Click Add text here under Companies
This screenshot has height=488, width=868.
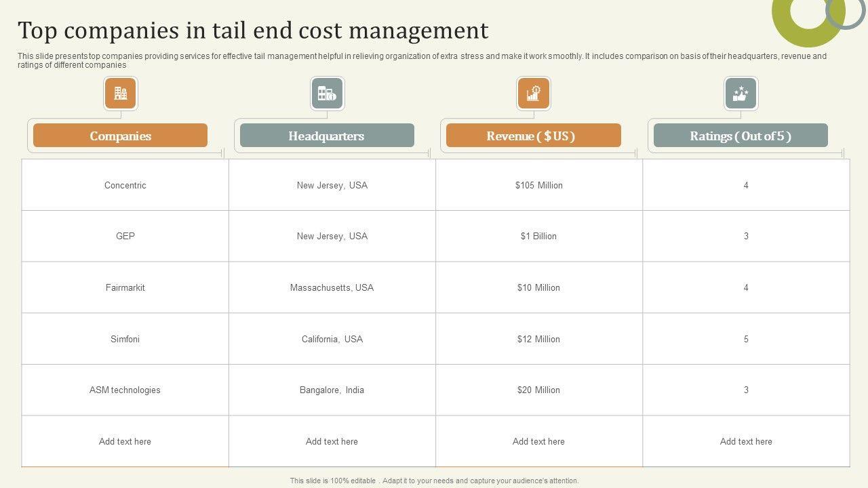pyautogui.click(x=125, y=441)
